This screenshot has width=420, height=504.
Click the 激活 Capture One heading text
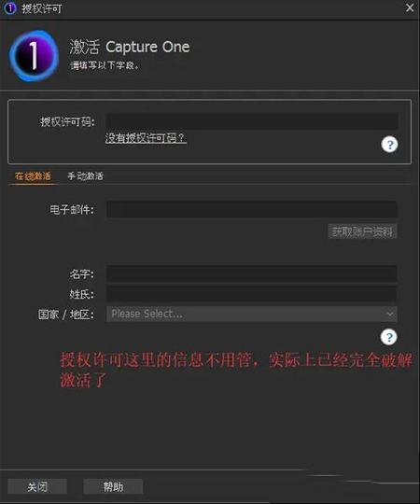pos(130,47)
